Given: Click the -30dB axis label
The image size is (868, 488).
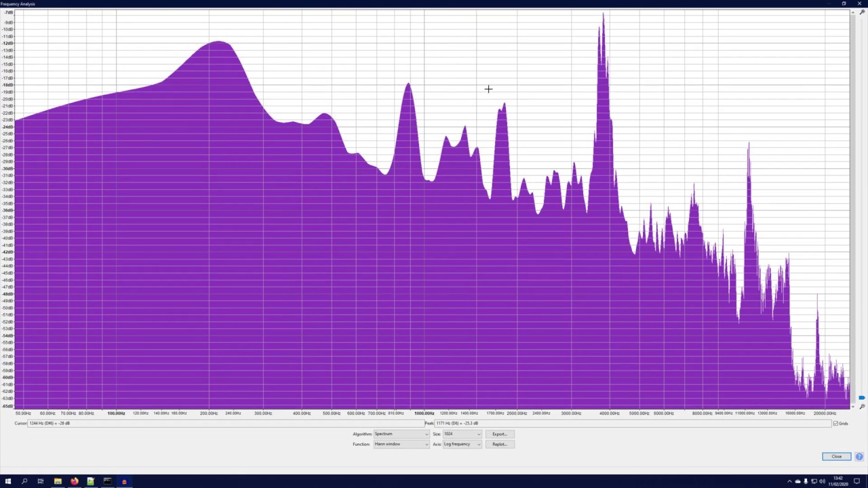Looking at the screenshot, I should [8, 169].
